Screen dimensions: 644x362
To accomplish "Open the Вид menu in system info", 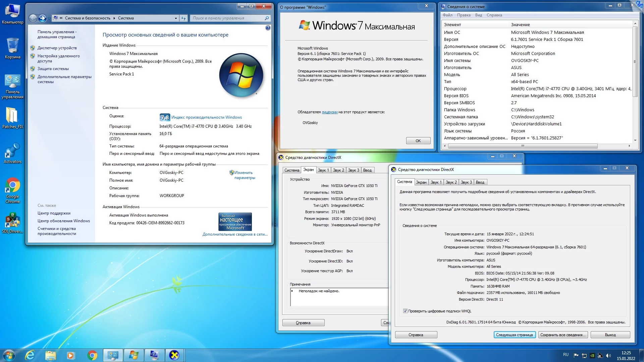I will tap(478, 15).
